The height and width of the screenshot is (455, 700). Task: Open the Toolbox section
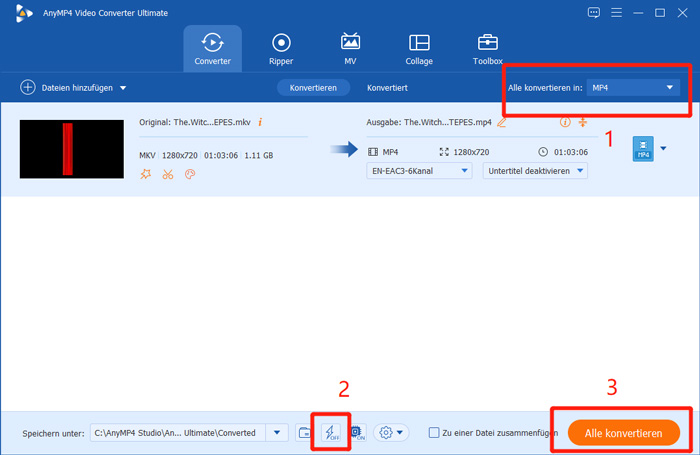[487, 49]
